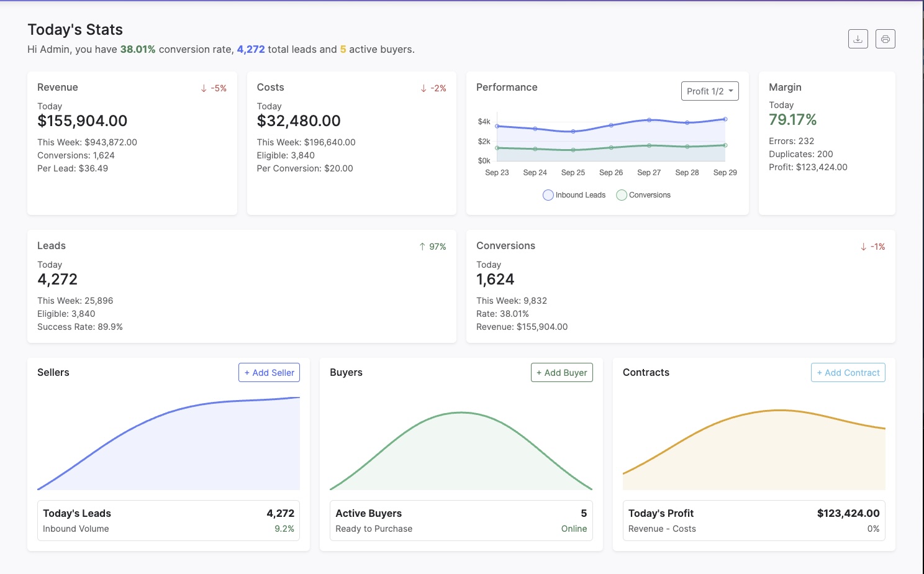The height and width of the screenshot is (574, 924).
Task: Click a Sep 27 data point on Performance chart
Action: click(650, 120)
